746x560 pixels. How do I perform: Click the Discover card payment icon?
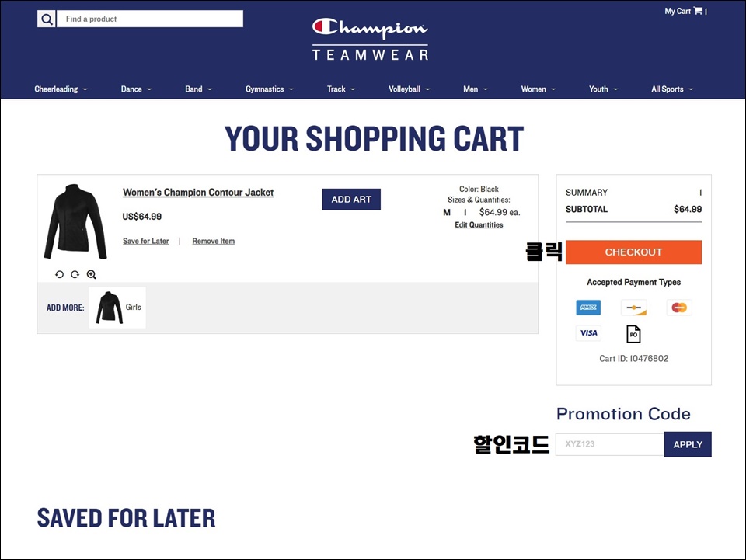click(634, 308)
